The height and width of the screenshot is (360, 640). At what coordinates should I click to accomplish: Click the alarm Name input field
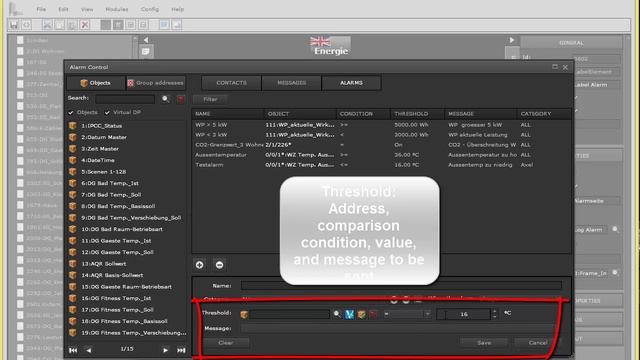(x=401, y=286)
